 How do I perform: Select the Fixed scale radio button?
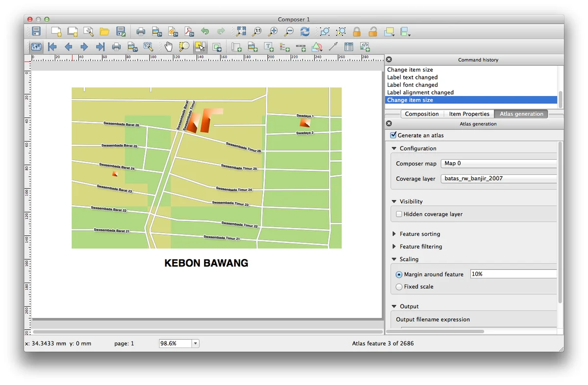click(x=399, y=287)
